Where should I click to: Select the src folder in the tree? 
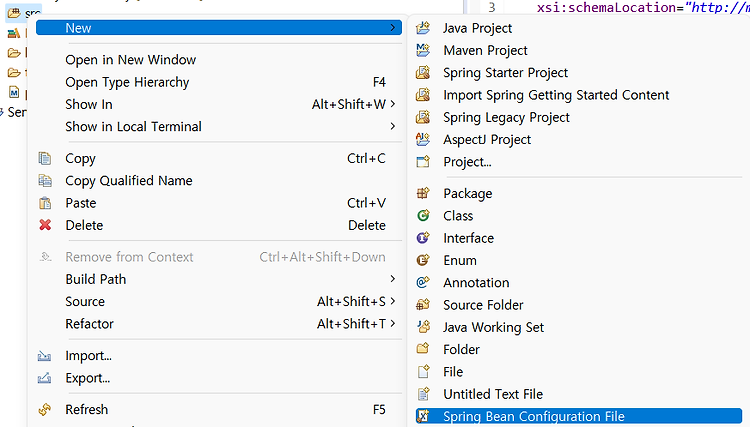click(24, 12)
